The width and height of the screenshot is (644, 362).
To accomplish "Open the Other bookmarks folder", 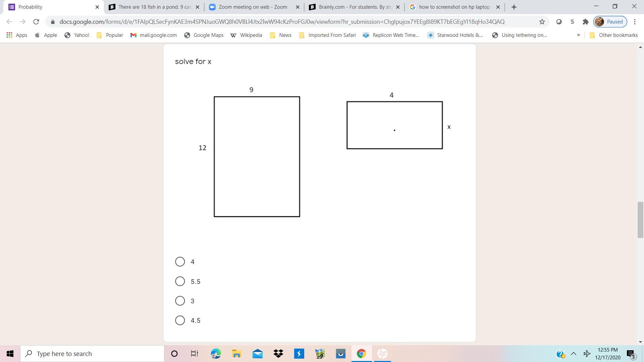I will 613,35.
